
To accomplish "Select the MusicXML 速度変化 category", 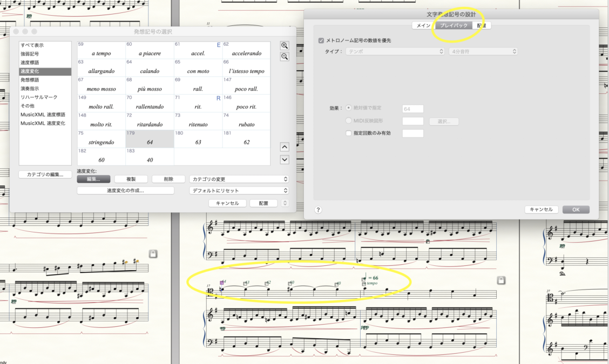I will pos(45,123).
